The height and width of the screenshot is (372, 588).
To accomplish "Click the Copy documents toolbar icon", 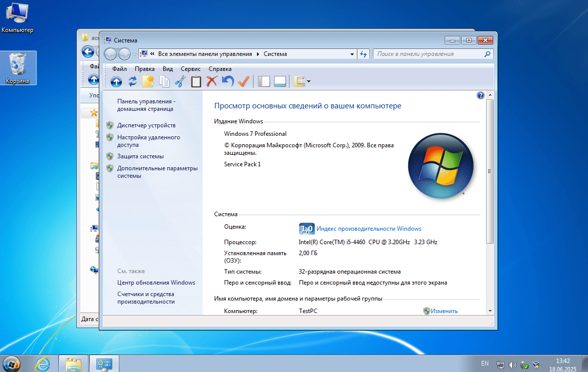I will 164,81.
